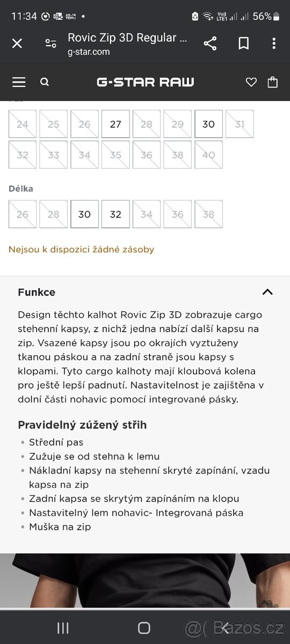Open site settings tune icon

coord(51,43)
